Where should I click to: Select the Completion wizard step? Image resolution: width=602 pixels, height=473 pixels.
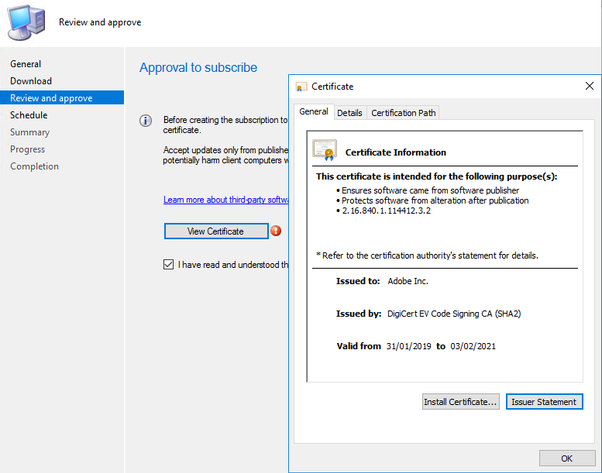click(x=35, y=166)
